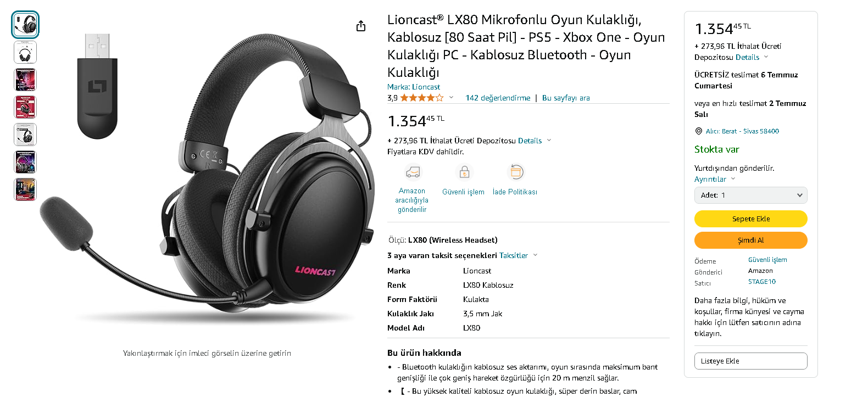Click the secure transaction lock icon
The width and height of the screenshot is (868, 397).
tap(464, 172)
